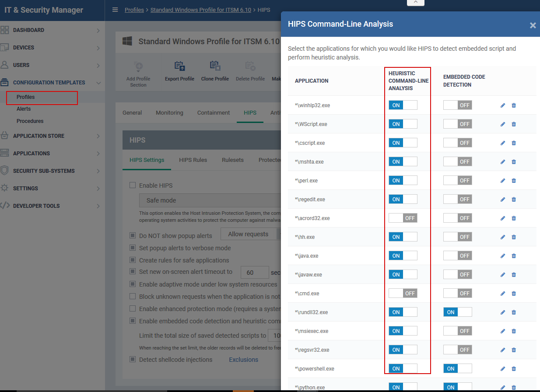The image size is (540, 392).
Task: Toggle heuristic analysis for *\msiexec.exe
Action: click(x=403, y=331)
